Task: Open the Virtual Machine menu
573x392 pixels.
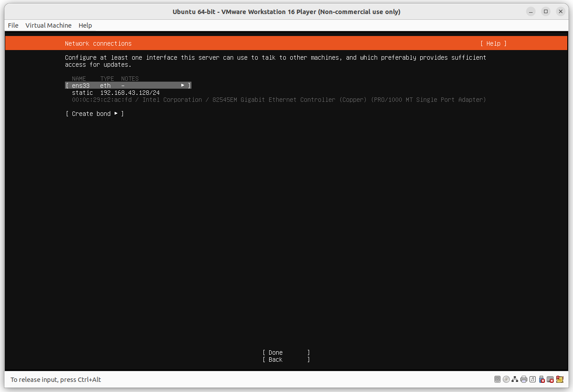Action: [48, 25]
